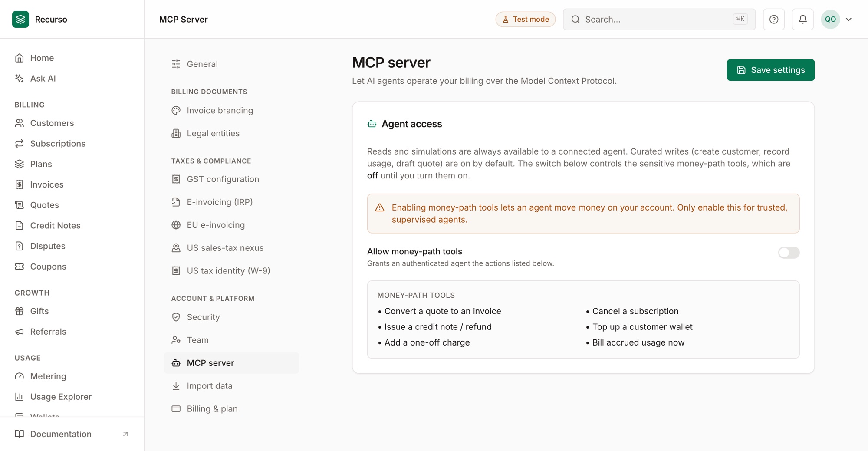Screen dimensions: 868x451
Task: Open Ask AI in sidebar
Action: [72, 79]
